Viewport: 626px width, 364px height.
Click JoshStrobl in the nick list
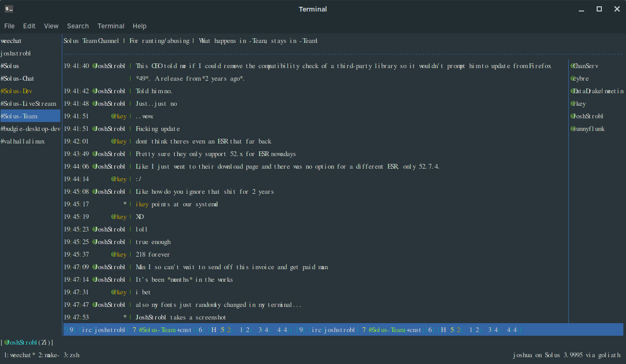[587, 116]
